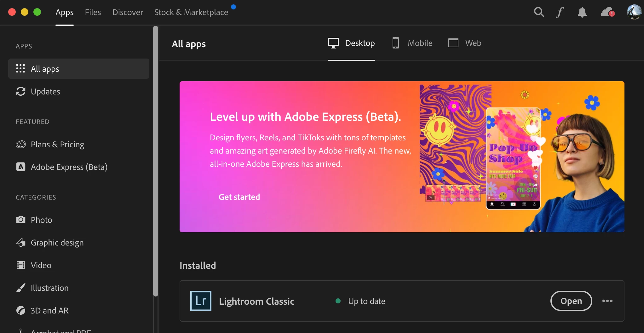
Task: Click the Plans & Pricing Creative Cloud icon
Action: click(x=20, y=144)
